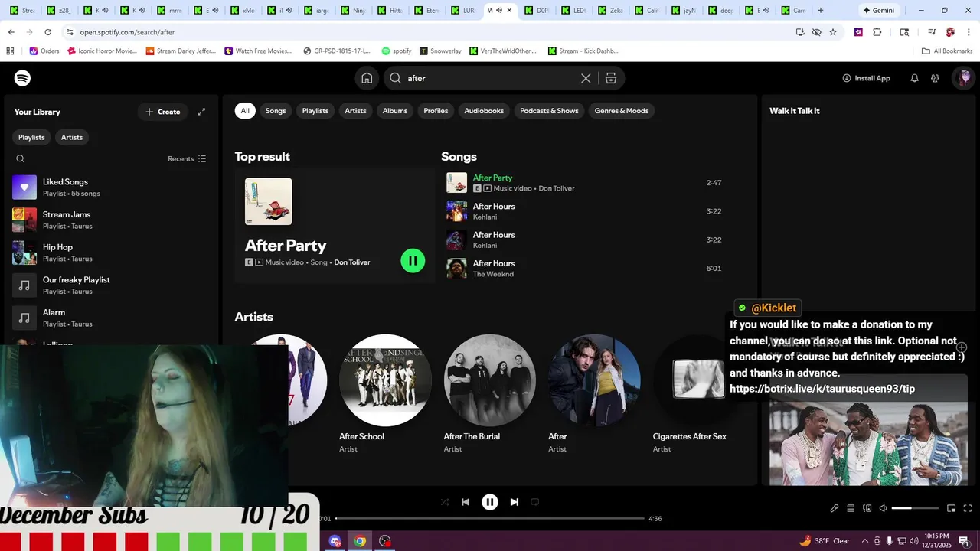
Task: Open After Party album art thumbnail
Action: point(268,201)
